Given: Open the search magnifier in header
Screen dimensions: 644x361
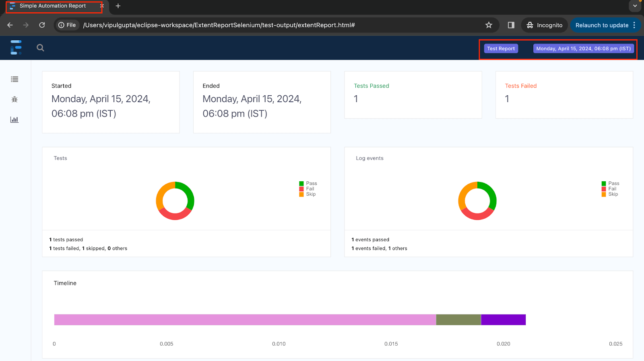Looking at the screenshot, I should coord(40,48).
